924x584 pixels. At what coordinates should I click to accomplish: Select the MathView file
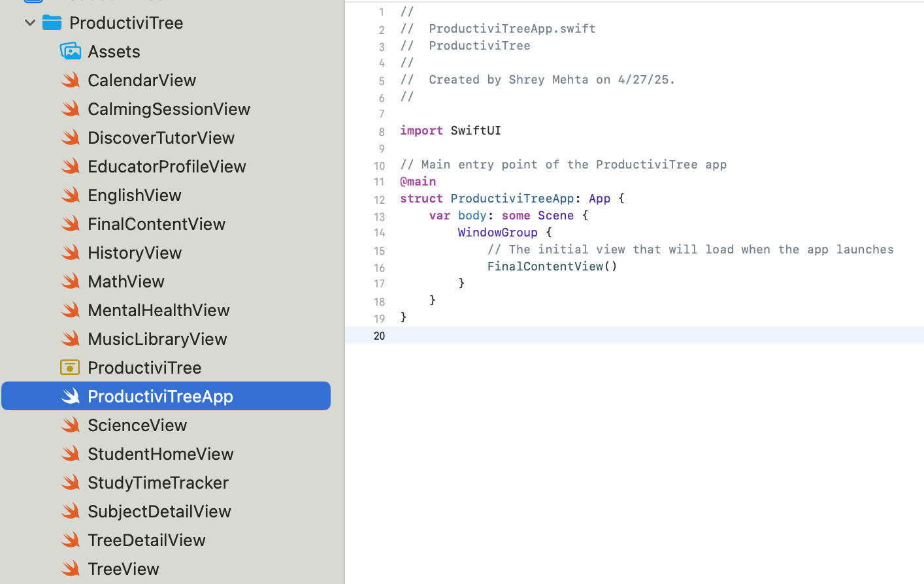click(126, 281)
